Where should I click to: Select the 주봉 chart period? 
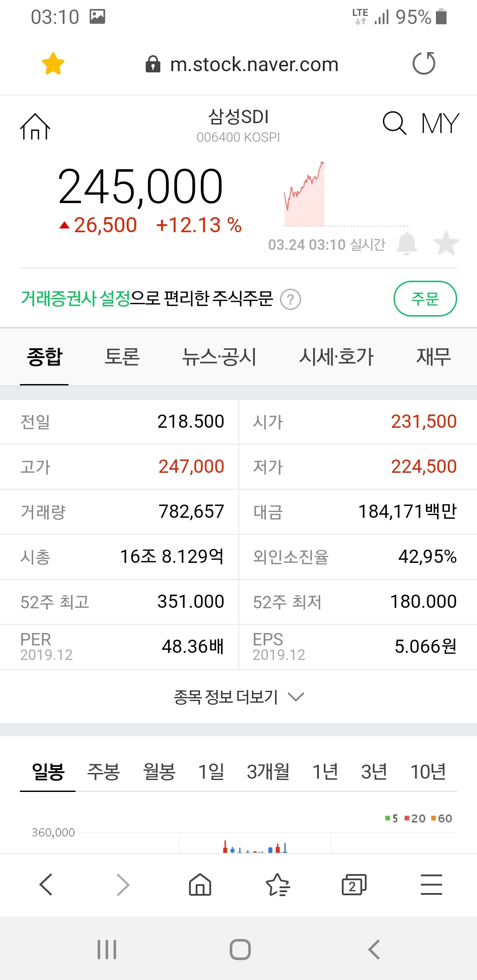(103, 772)
